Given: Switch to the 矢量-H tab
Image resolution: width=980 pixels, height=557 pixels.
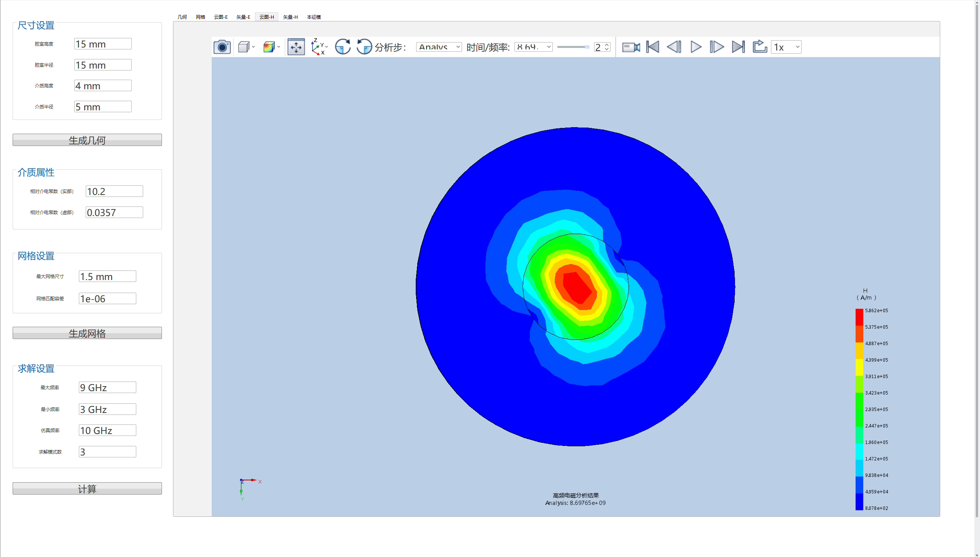Looking at the screenshot, I should pos(291,17).
